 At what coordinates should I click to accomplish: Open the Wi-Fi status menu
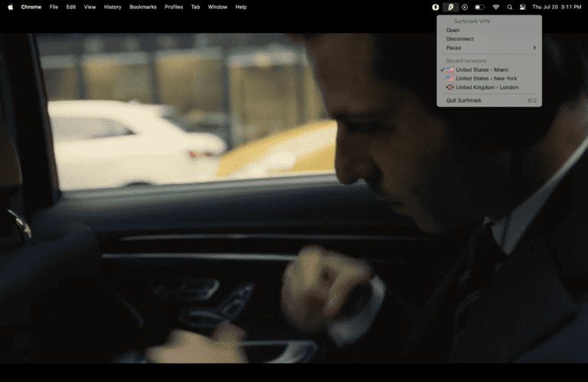click(495, 7)
